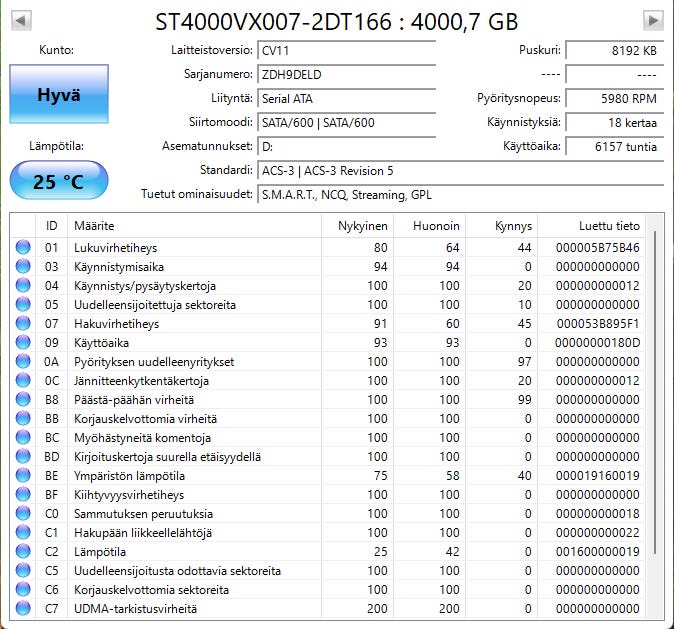Click the Tuetut ominaisuudet field
The height and width of the screenshot is (629, 674).
pyautogui.click(x=460, y=195)
